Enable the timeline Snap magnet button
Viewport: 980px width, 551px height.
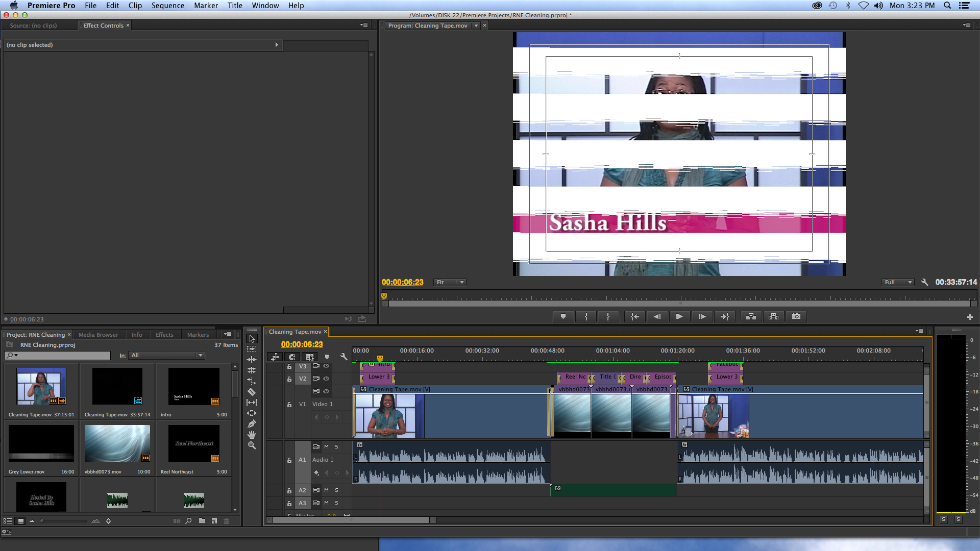coord(292,357)
